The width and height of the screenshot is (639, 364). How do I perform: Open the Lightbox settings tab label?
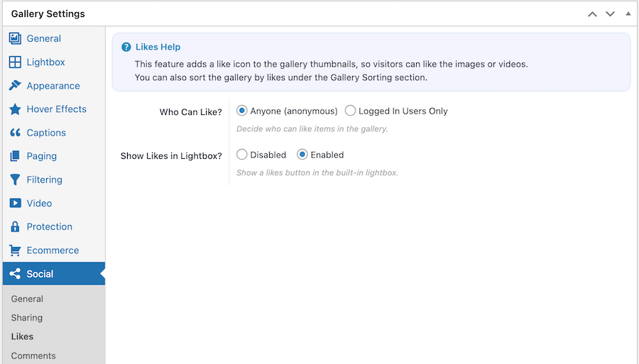45,62
